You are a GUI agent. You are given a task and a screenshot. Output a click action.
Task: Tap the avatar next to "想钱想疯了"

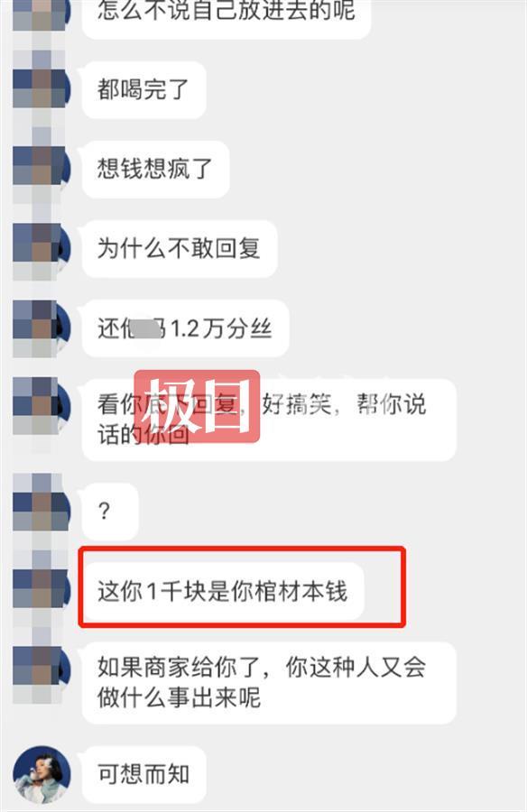pos(42,169)
